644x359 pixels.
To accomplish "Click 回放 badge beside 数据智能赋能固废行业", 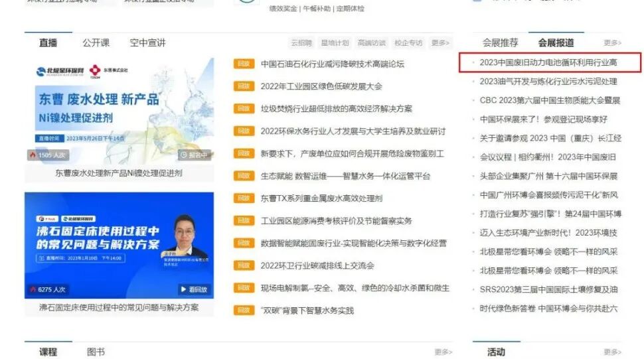I will click(244, 243).
